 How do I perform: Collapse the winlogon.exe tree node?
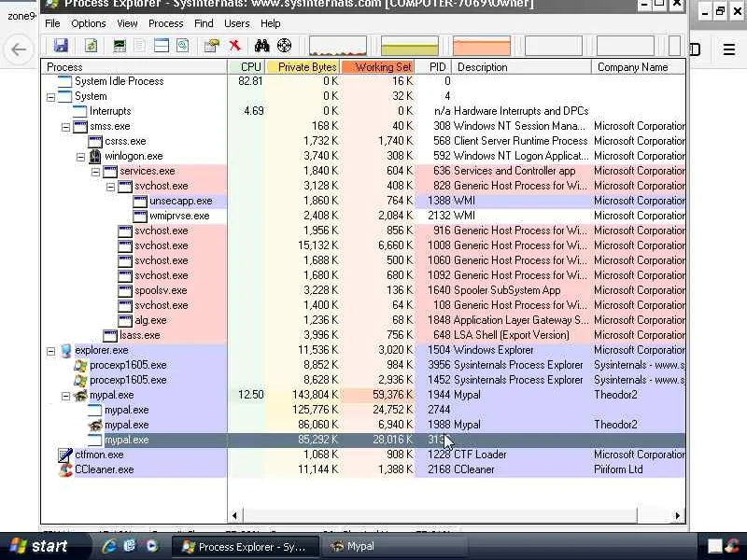(80, 157)
